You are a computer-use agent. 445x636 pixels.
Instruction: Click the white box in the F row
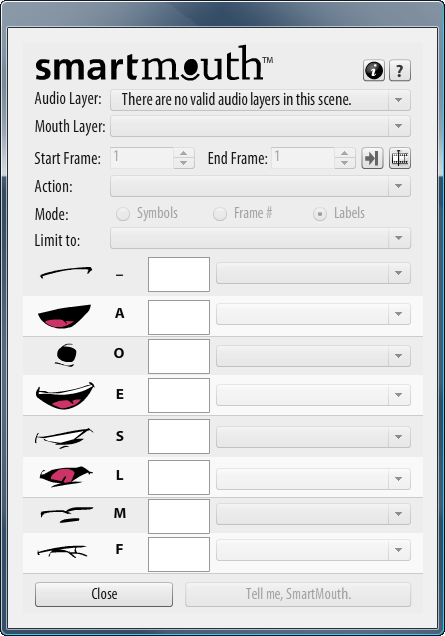(x=179, y=554)
